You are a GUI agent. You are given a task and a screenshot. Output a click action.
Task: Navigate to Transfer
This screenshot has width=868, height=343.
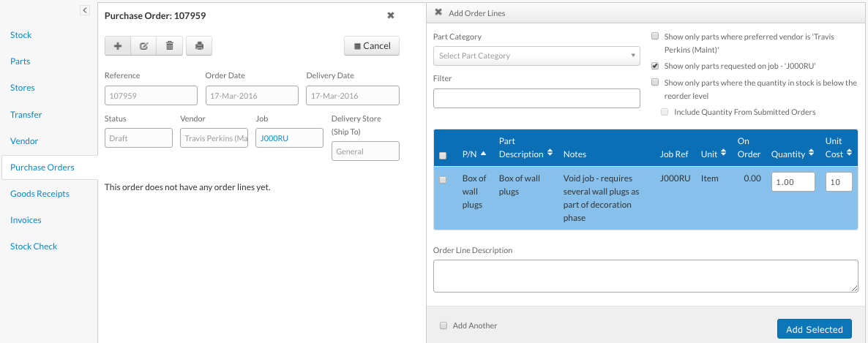[26, 115]
